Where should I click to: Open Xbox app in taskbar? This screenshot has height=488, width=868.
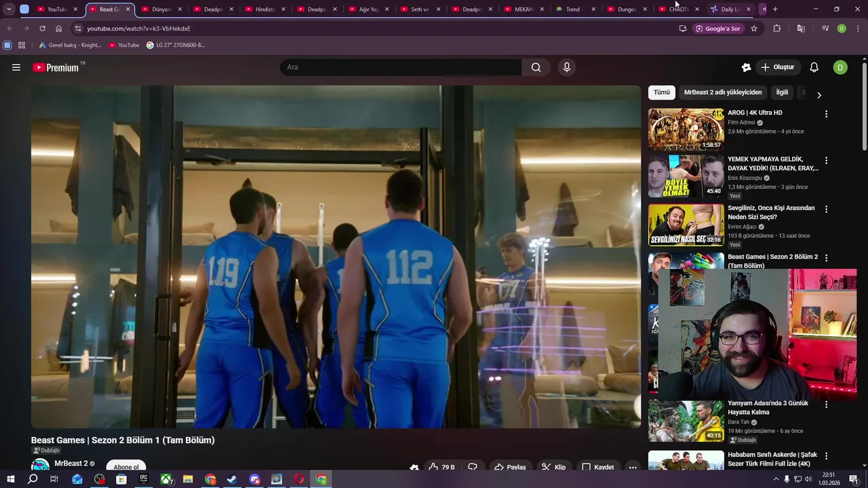pyautogui.click(x=165, y=479)
